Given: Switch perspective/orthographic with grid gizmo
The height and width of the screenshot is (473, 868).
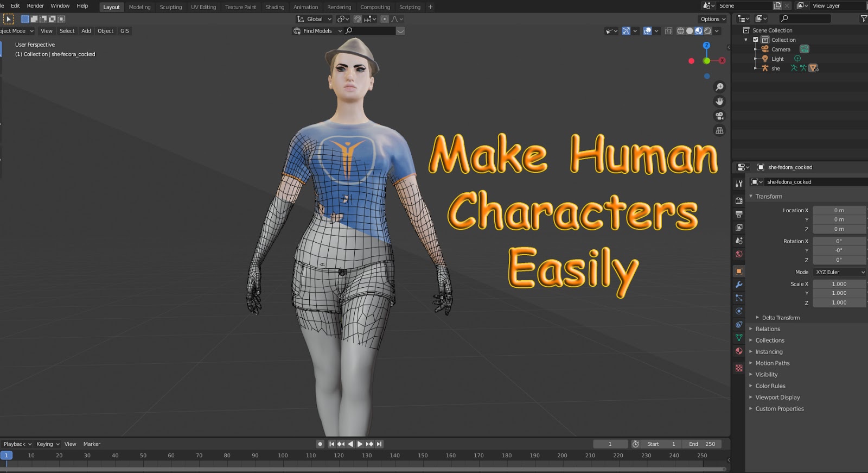Looking at the screenshot, I should 719,130.
